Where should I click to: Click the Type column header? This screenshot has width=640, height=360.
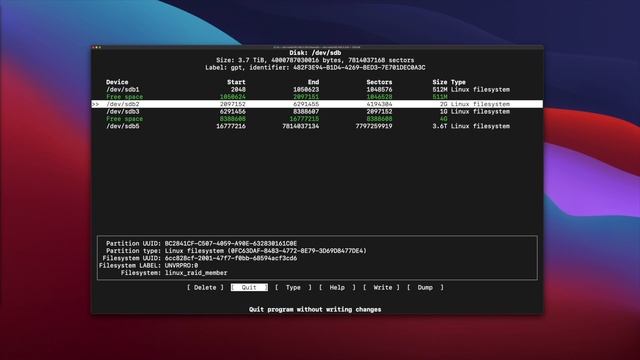coord(458,82)
